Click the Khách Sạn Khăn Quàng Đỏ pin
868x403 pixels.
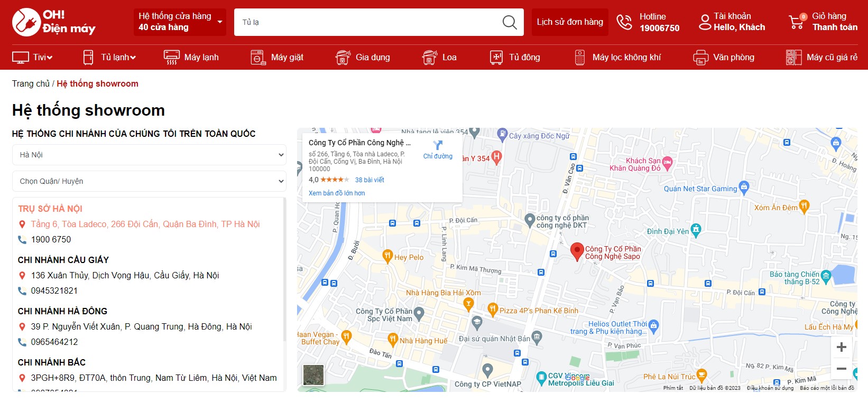pyautogui.click(x=667, y=164)
